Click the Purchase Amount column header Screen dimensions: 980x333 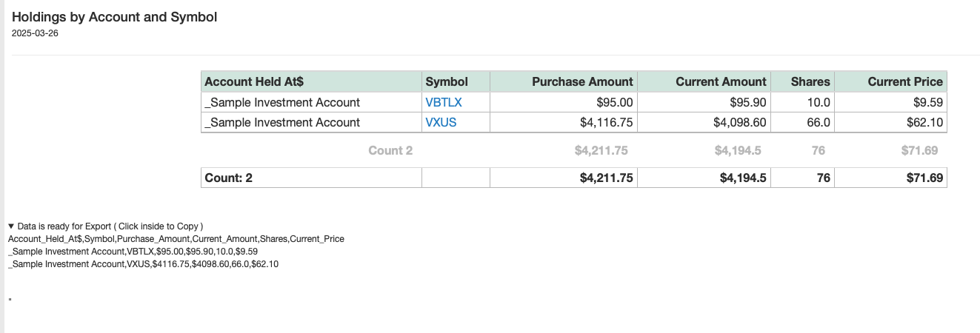pos(582,81)
